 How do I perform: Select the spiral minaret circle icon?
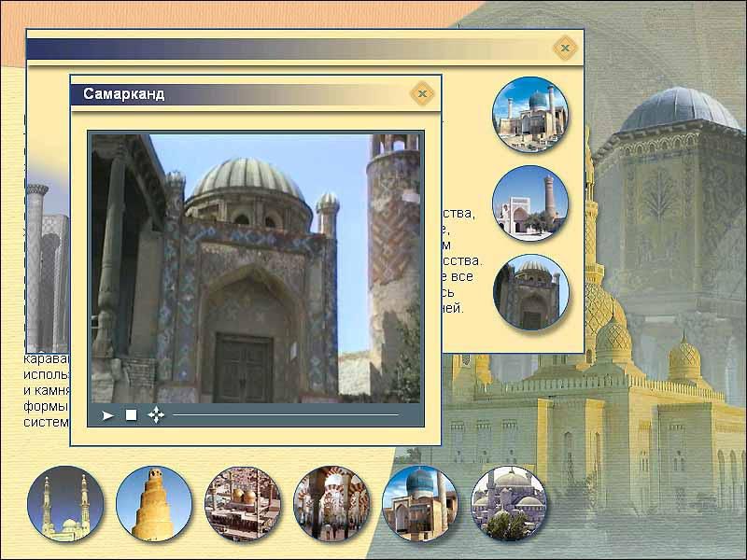(x=154, y=504)
